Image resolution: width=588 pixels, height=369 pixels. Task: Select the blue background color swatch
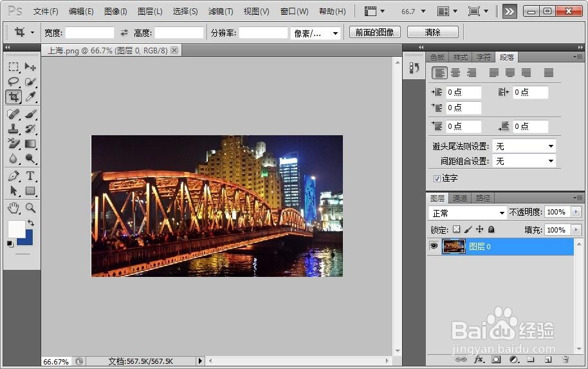coord(29,240)
